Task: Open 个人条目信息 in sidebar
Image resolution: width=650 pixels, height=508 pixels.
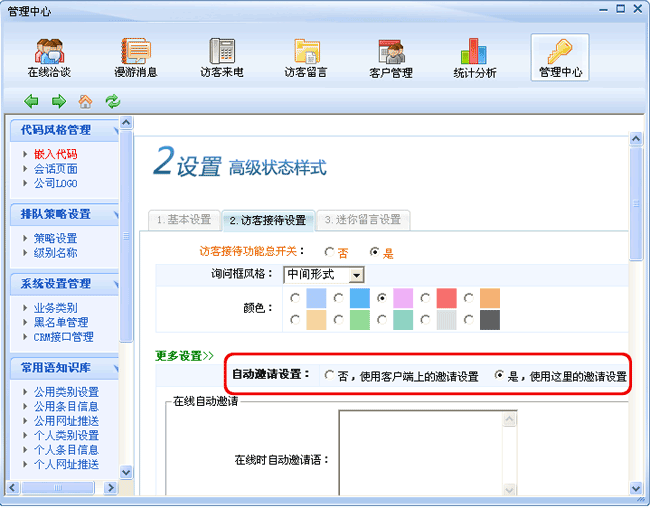Action: click(66, 450)
